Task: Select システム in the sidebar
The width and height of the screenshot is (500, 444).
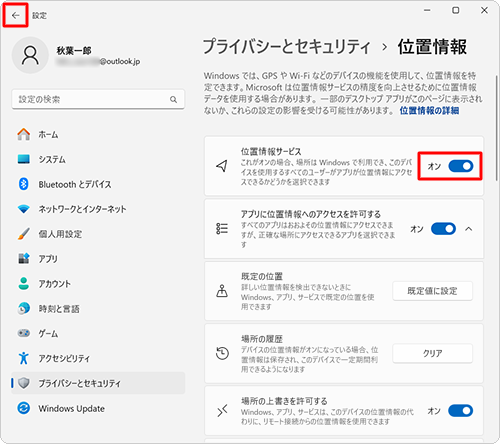Action: point(98,159)
